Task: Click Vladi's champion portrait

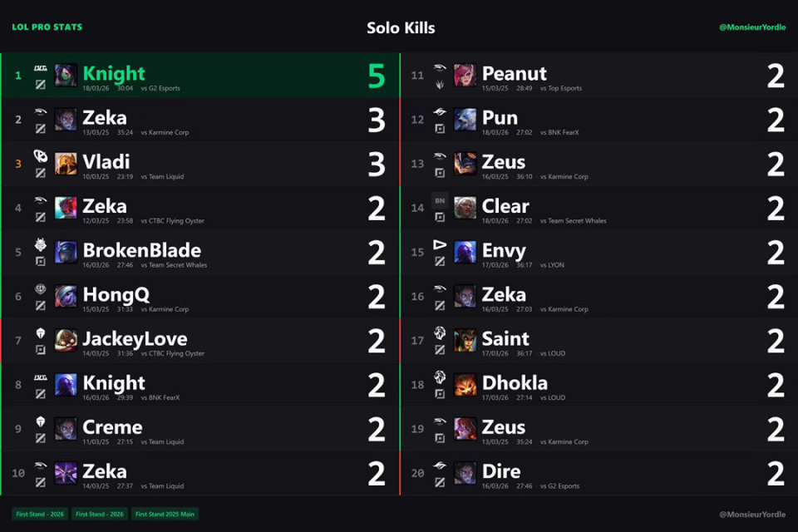Action: (x=66, y=164)
